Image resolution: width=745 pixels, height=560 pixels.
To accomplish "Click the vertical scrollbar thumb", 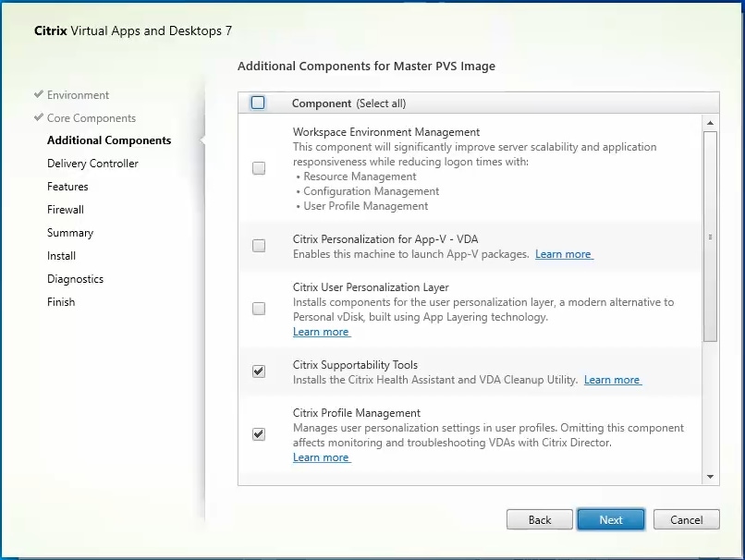I will click(x=710, y=236).
